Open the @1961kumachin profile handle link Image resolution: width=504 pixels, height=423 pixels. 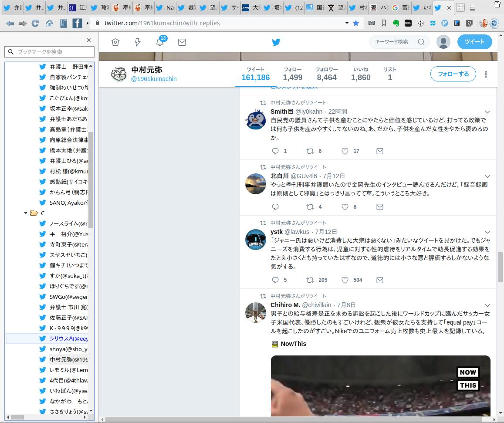pyautogui.click(x=154, y=79)
